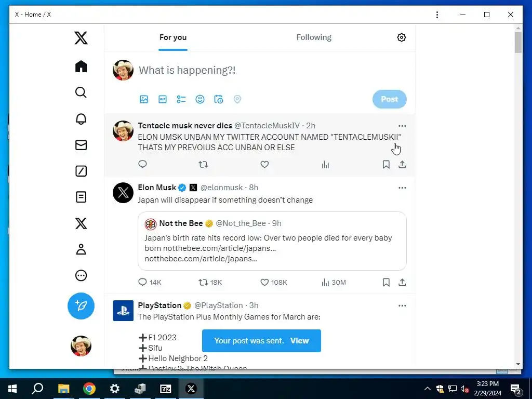
Task: Open File Explorer from taskbar
Action: pyautogui.click(x=63, y=389)
